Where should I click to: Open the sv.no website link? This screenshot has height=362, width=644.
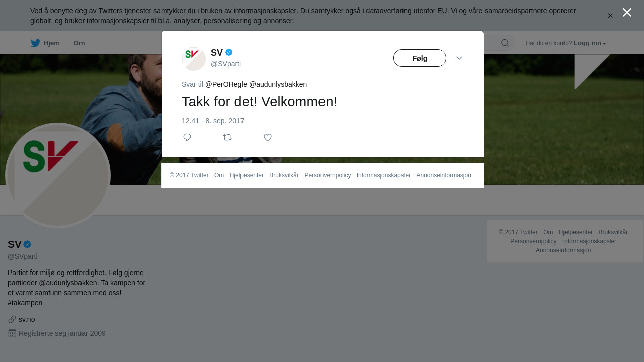point(27,319)
